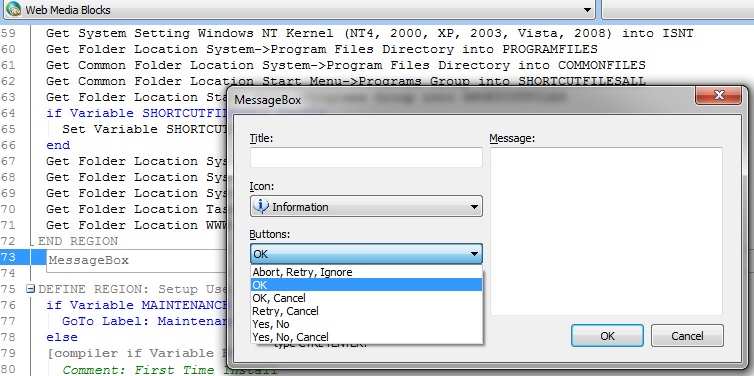Viewport: 754px width, 376px height.
Task: Select the GoTo Label line 77
Action: tap(144, 321)
